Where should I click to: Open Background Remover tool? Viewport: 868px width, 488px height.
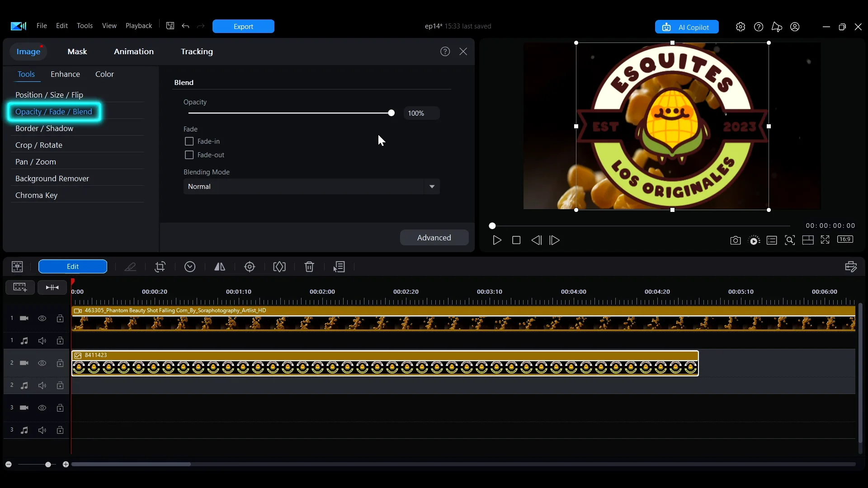tap(52, 178)
